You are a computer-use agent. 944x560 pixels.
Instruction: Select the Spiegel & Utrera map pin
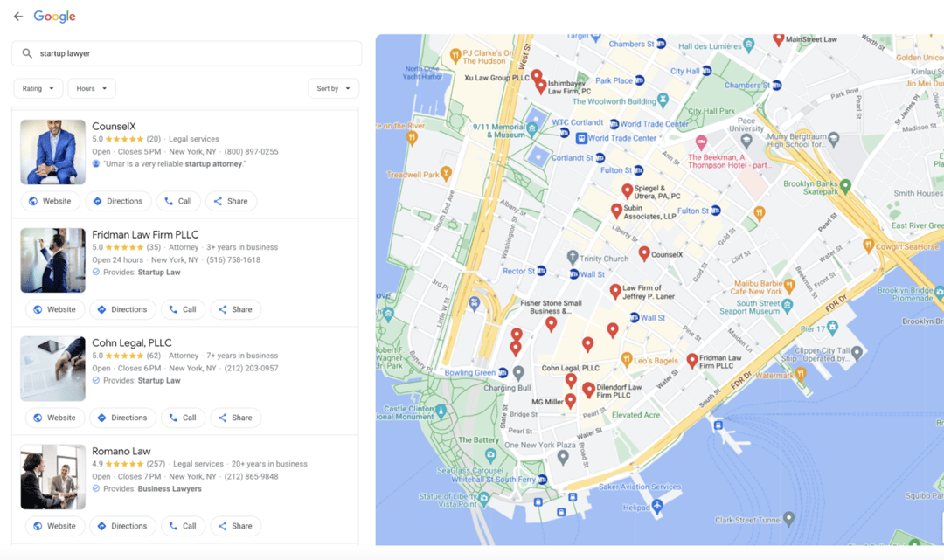[x=627, y=190]
